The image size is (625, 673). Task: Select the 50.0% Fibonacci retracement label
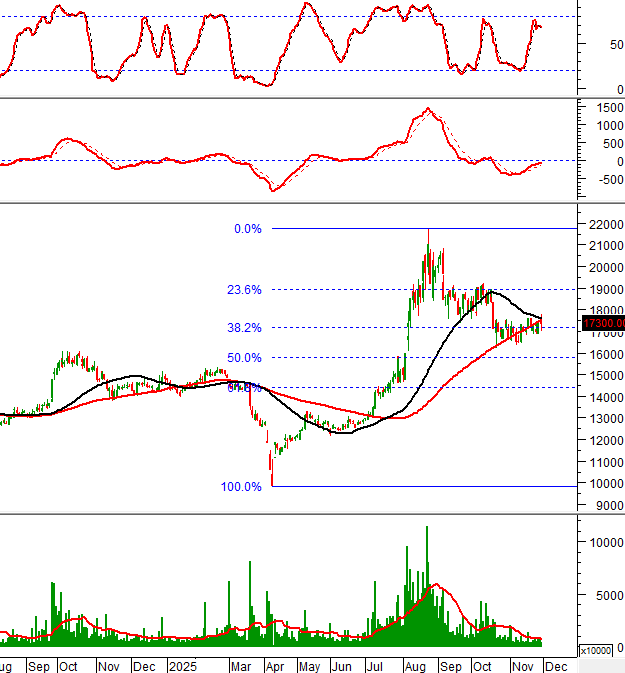(245, 357)
